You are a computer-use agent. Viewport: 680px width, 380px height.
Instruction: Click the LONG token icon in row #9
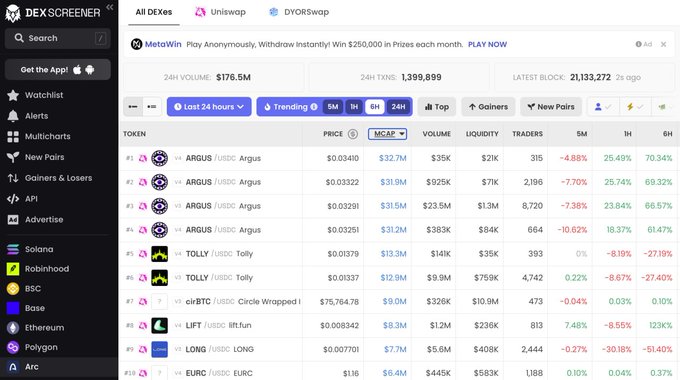(x=160, y=349)
